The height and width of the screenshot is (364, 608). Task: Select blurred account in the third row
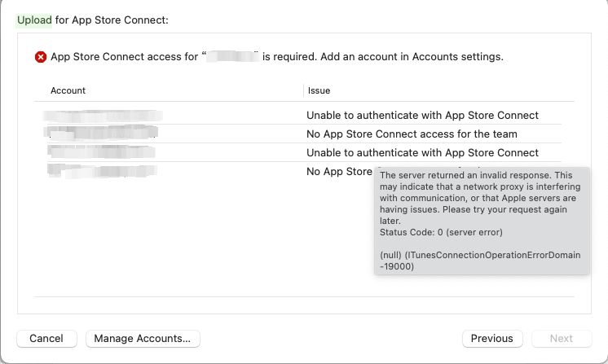pyautogui.click(x=102, y=151)
